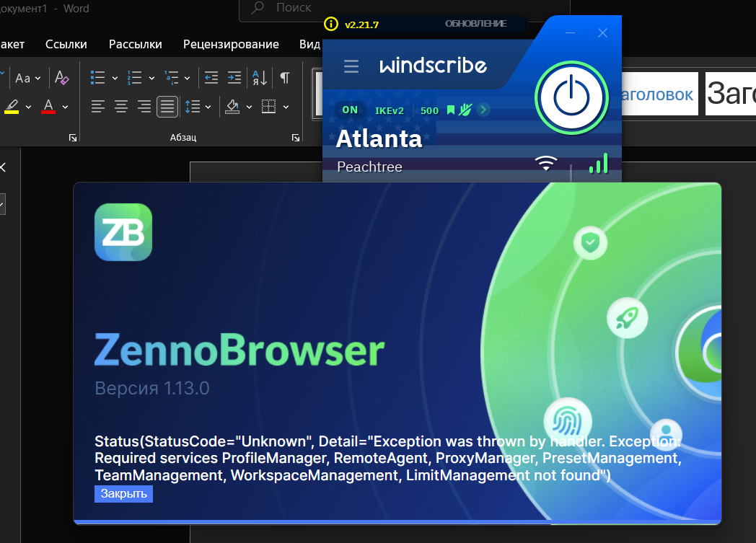Click v2.21.7 version text in Windscribe
The height and width of the screenshot is (543, 756).
tap(361, 25)
